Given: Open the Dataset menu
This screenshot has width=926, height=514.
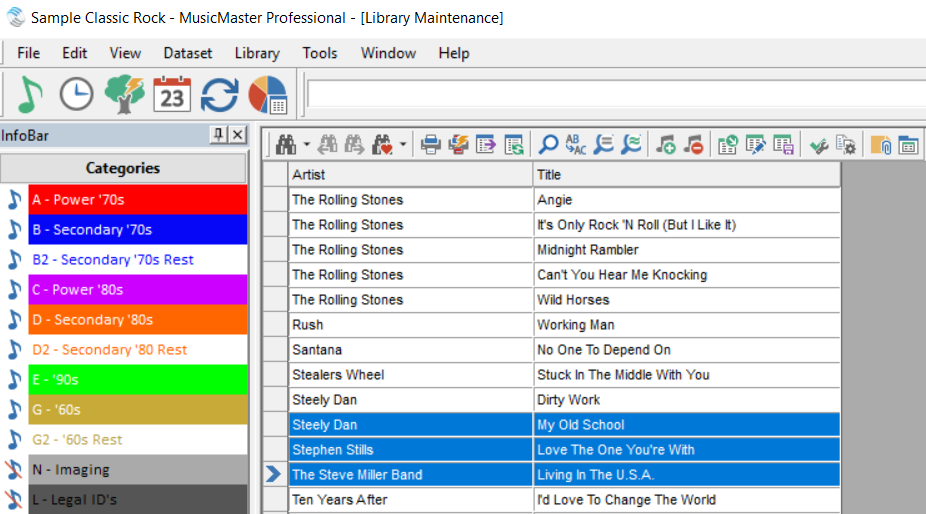Looking at the screenshot, I should [188, 53].
